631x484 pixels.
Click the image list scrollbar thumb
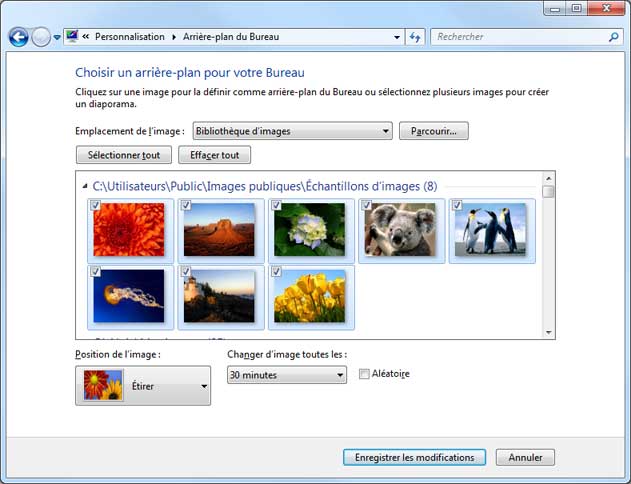549,191
